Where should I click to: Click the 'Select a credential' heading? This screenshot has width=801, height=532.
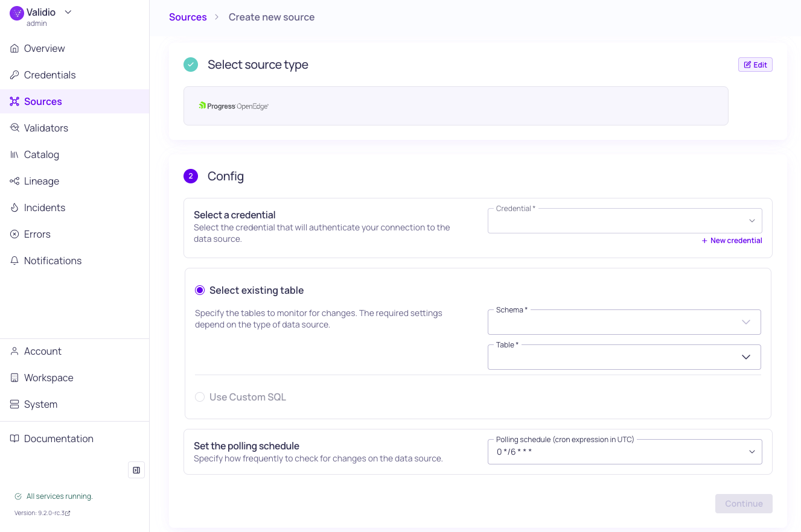(234, 215)
